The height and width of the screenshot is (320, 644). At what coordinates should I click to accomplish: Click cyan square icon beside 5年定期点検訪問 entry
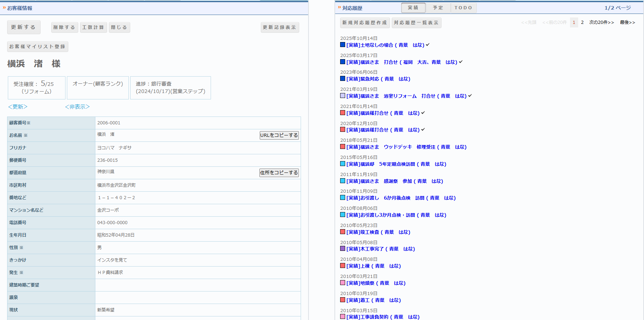pos(343,164)
